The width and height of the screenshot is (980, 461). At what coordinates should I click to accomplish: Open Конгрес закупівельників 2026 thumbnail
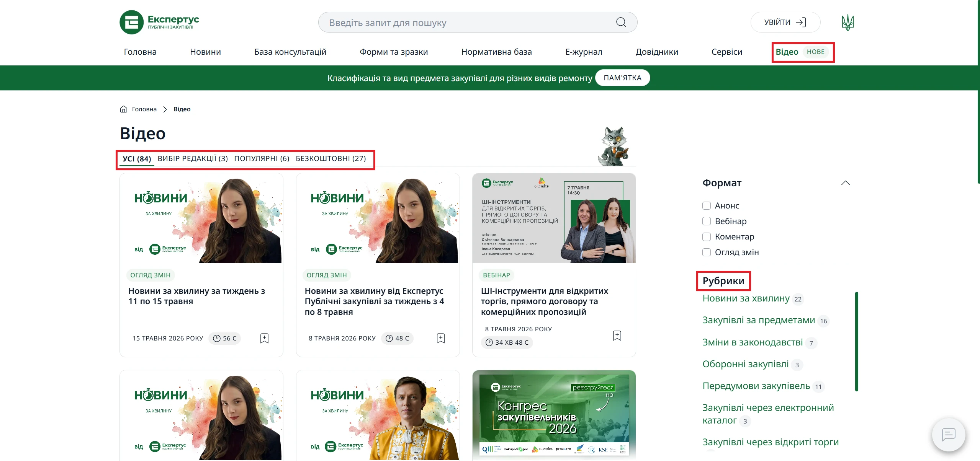coord(554,415)
